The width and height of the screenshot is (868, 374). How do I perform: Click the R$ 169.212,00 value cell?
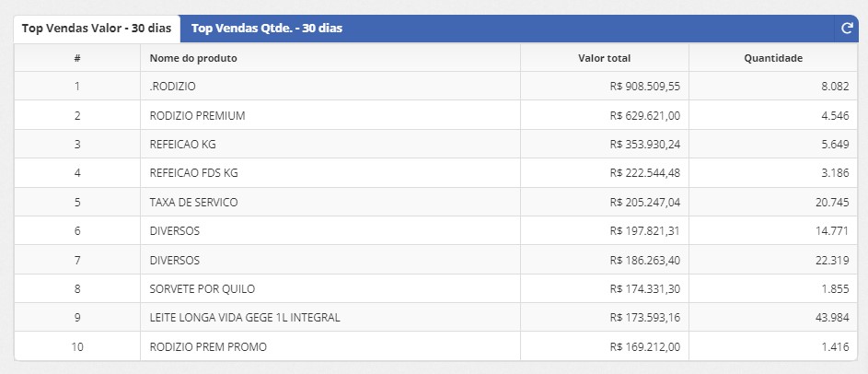coord(605,347)
